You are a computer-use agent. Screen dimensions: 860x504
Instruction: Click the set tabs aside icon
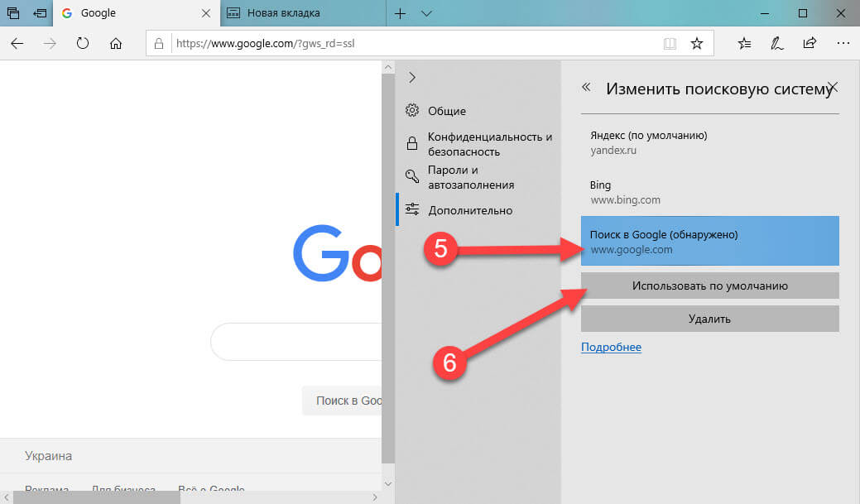[40, 12]
